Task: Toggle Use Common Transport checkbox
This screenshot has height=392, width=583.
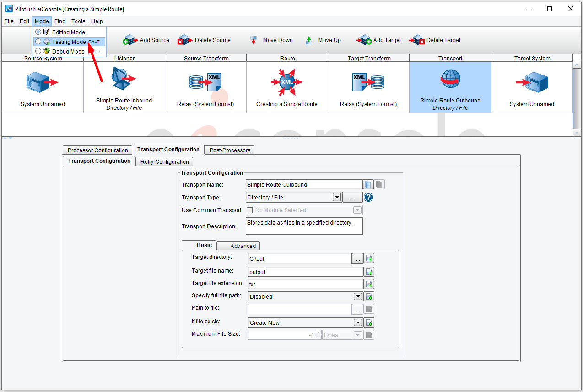Action: 249,210
